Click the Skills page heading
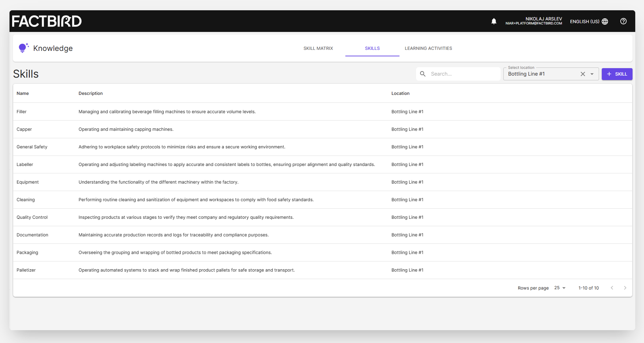 click(x=26, y=74)
